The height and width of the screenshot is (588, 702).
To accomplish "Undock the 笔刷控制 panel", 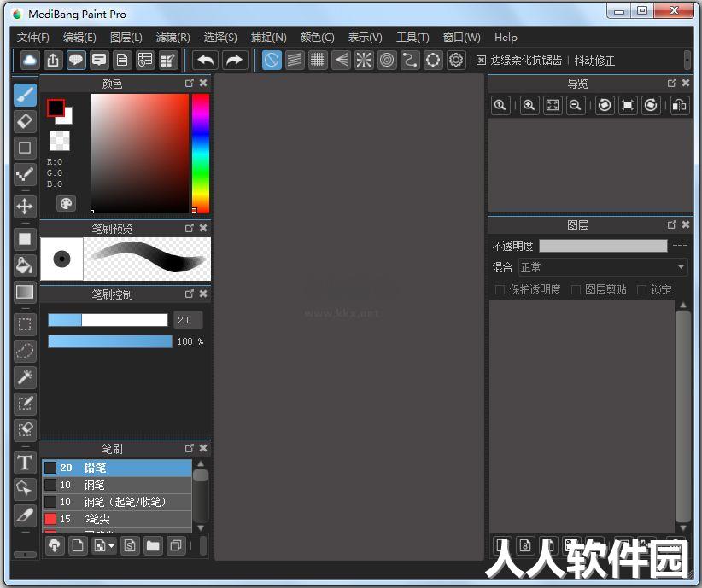I will [x=190, y=294].
